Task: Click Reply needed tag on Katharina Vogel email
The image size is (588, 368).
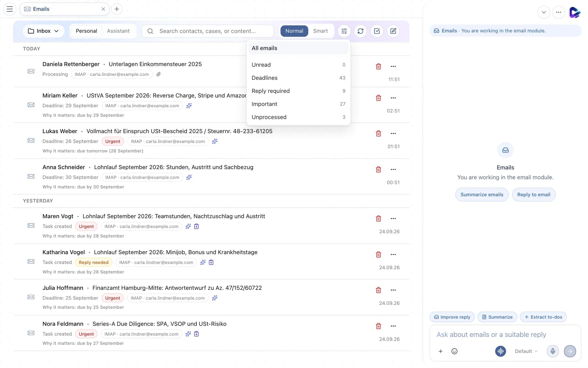Action: tap(93, 262)
